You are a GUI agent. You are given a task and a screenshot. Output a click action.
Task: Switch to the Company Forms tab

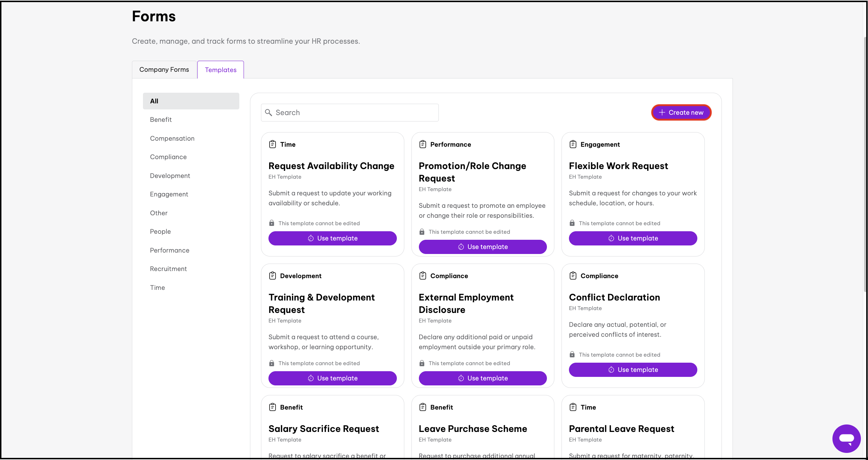[164, 70]
